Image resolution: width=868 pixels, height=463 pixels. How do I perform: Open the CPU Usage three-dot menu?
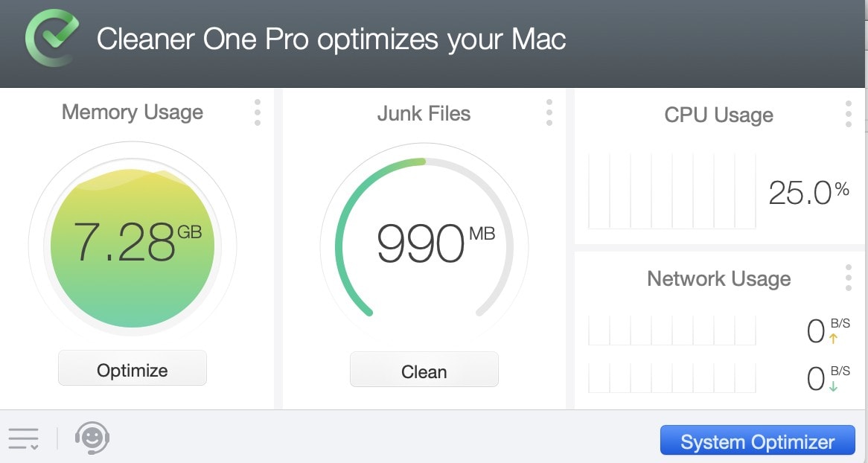click(x=848, y=114)
